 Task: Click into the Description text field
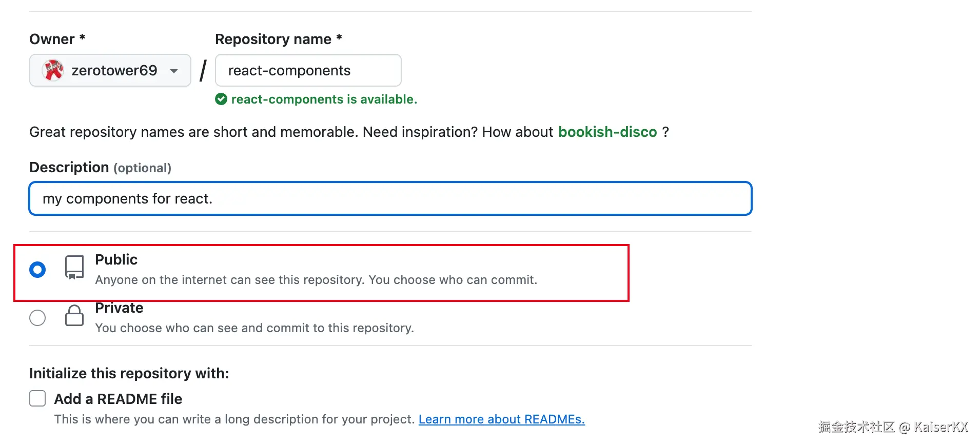point(390,198)
